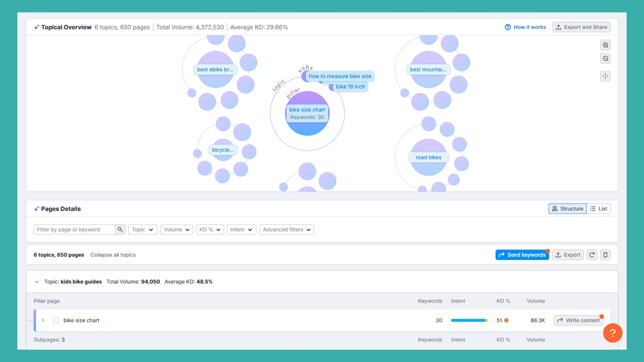Expand the bike size chart row
This screenshot has width=644, height=362.
click(x=43, y=320)
